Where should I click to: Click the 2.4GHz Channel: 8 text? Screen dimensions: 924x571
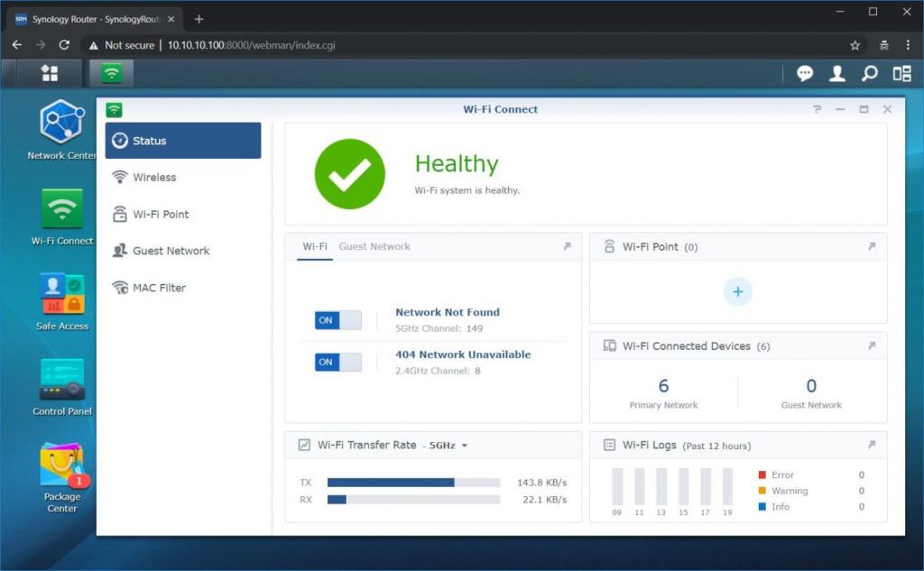coord(438,372)
